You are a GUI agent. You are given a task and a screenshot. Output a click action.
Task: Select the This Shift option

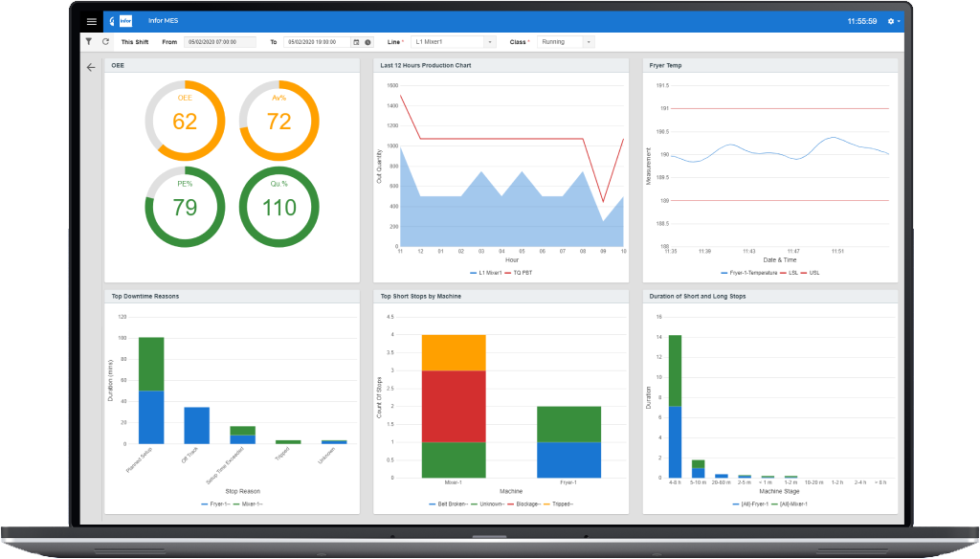[x=134, y=42]
